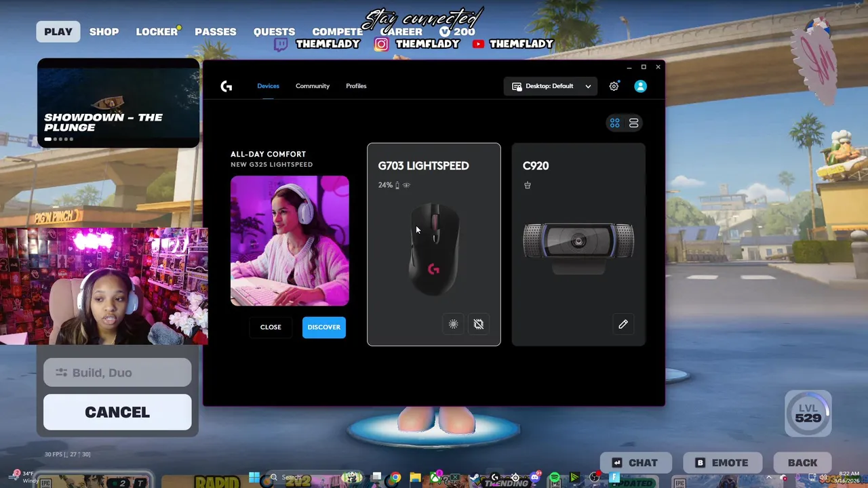
Task: Open the Profiles tab in G HUB
Action: tap(356, 86)
